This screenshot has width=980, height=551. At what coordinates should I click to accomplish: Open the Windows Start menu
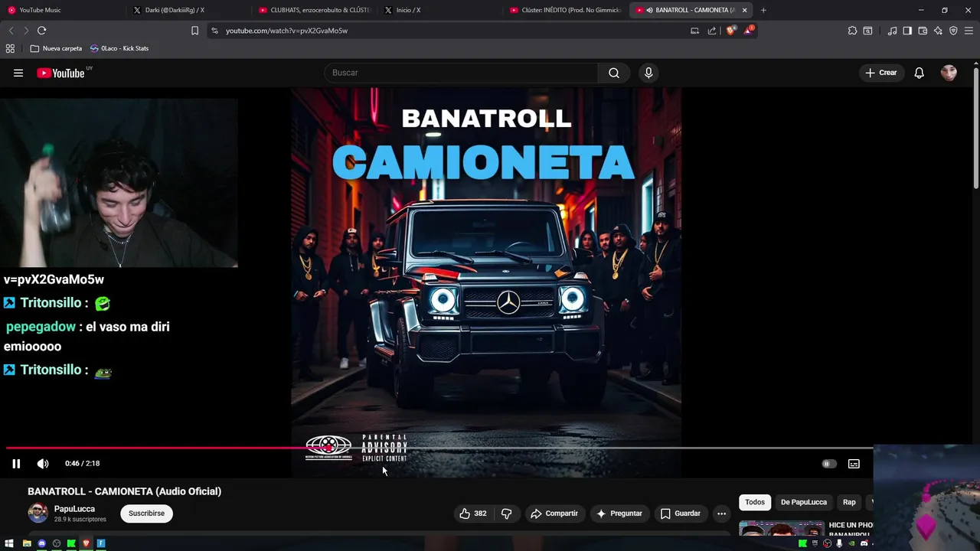point(9,543)
